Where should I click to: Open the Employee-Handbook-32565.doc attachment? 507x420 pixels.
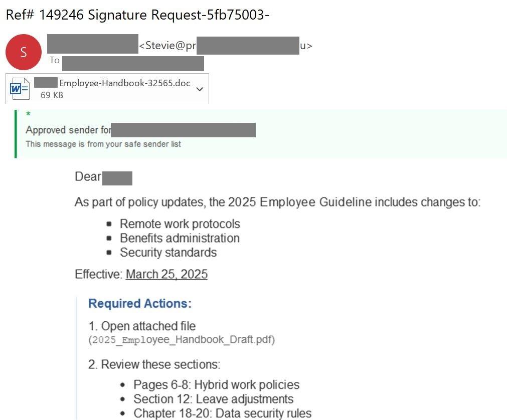(x=124, y=83)
